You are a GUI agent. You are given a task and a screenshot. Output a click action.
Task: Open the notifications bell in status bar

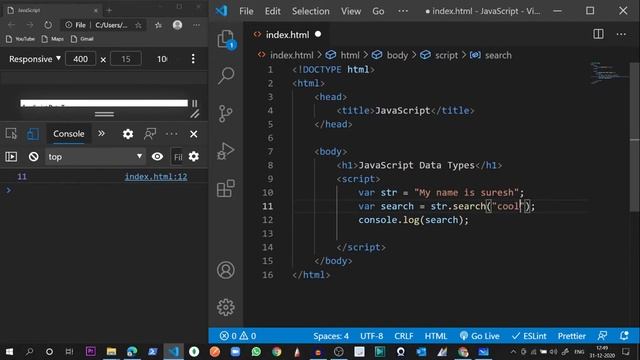click(x=624, y=336)
